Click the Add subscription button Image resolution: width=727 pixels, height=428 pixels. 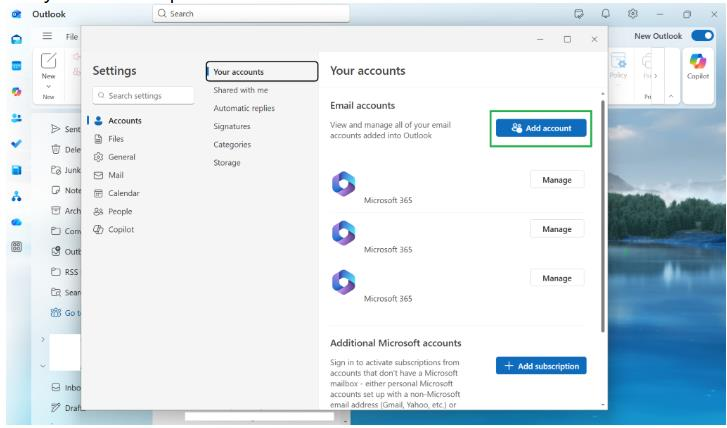tap(541, 365)
